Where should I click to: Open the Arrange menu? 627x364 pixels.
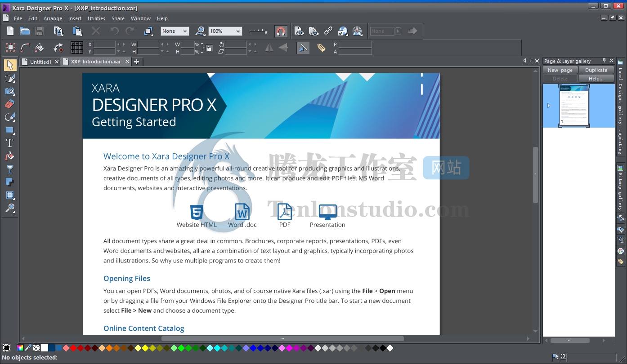[x=53, y=18]
